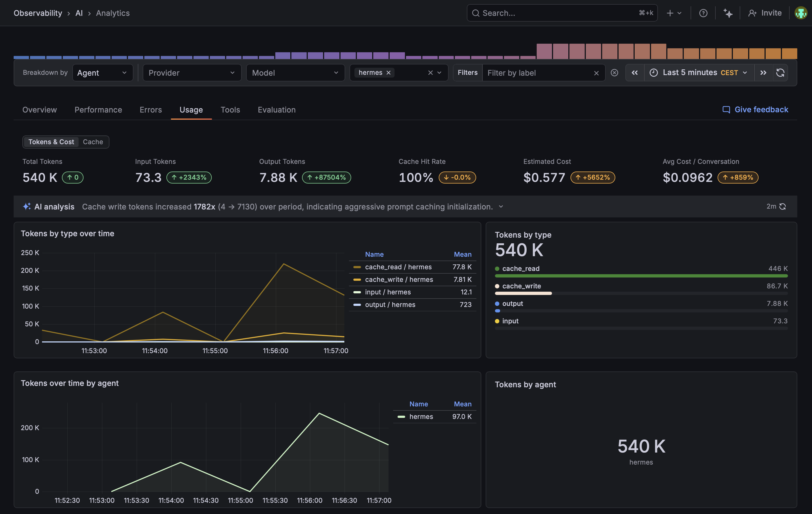Click the Tokens by agent panel title
This screenshot has height=514, width=812.
coord(526,384)
